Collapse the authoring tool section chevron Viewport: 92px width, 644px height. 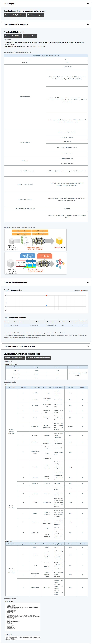coord(88,4)
